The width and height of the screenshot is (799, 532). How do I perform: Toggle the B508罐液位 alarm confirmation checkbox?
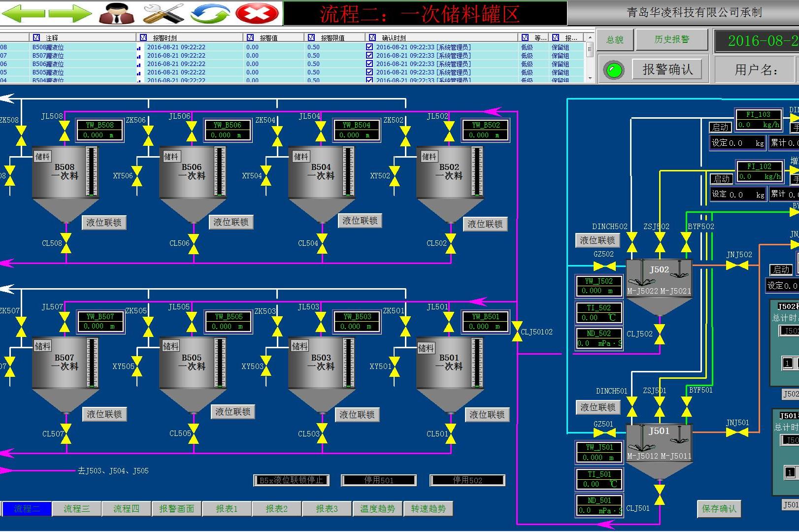pyautogui.click(x=369, y=47)
